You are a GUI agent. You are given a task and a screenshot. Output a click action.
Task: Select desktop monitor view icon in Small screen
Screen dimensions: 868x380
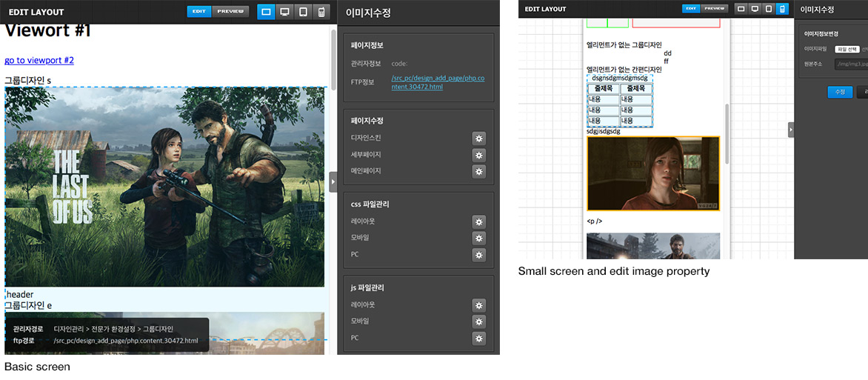[x=755, y=8]
